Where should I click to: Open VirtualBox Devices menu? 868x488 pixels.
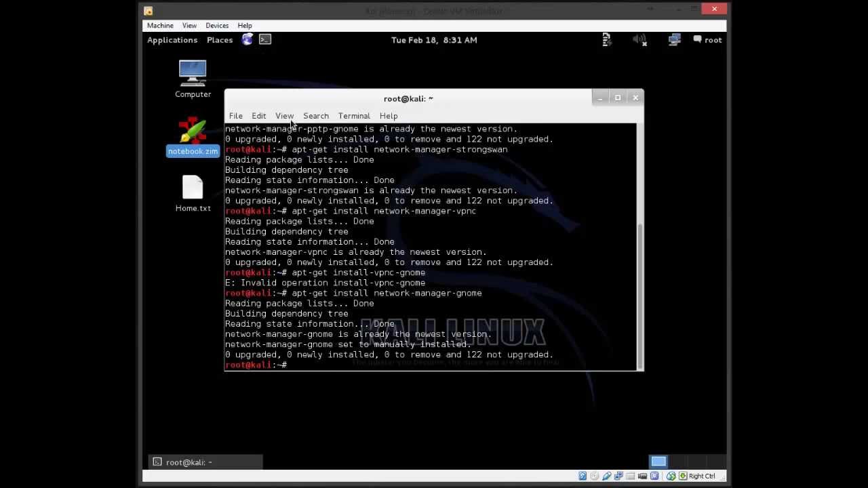[217, 26]
